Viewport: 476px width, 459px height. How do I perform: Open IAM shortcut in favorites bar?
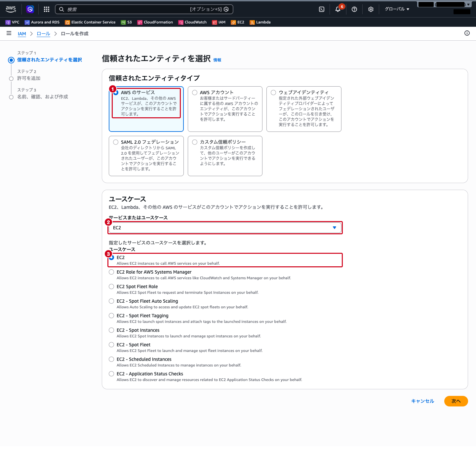coord(219,22)
